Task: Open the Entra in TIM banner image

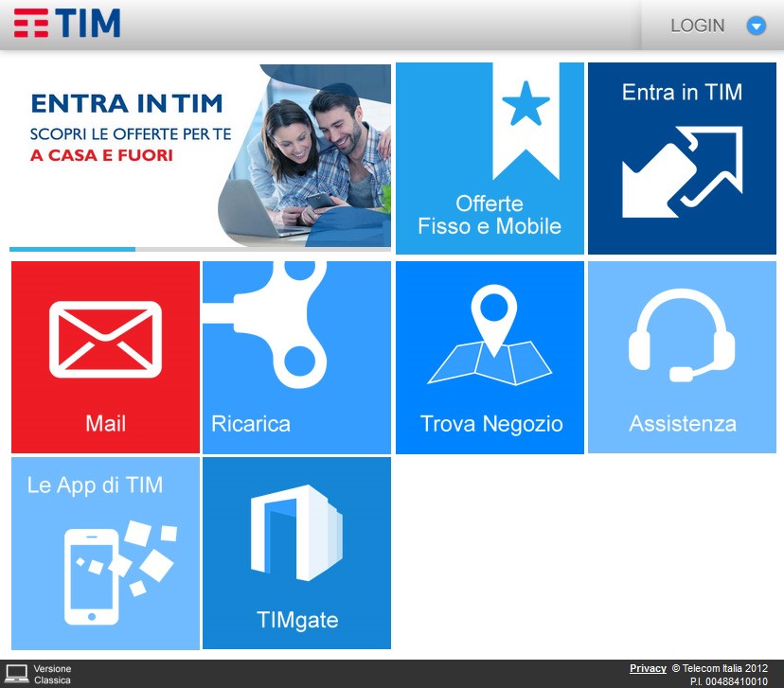Action: [200, 155]
